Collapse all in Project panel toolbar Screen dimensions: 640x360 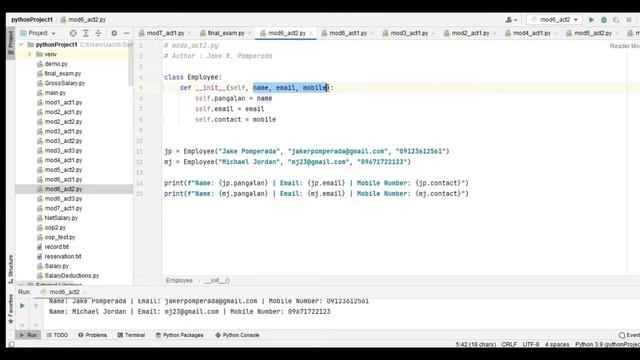point(98,33)
